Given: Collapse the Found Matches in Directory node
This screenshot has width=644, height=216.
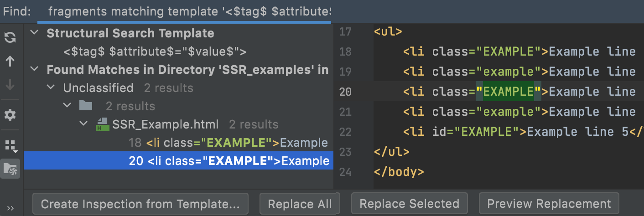Looking at the screenshot, I should (34, 70).
